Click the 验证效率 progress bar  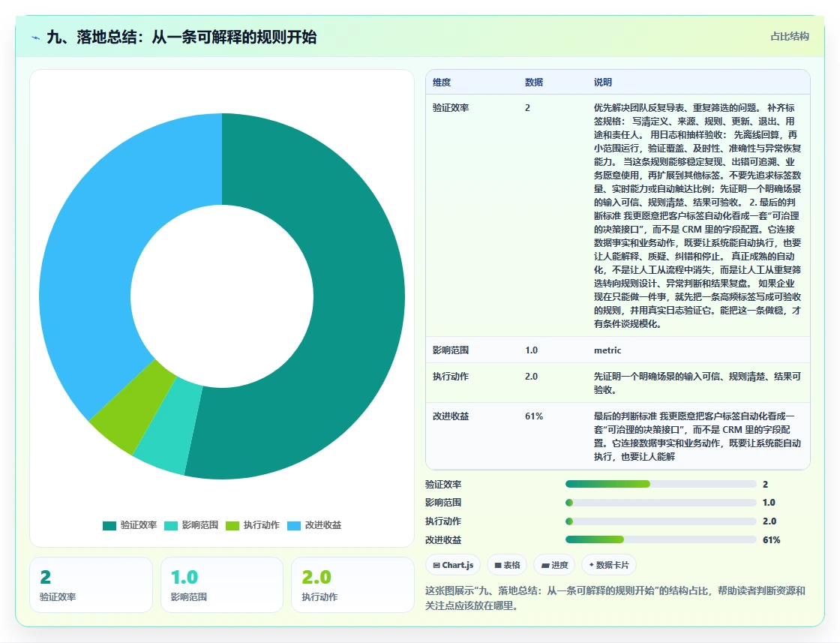[661, 484]
